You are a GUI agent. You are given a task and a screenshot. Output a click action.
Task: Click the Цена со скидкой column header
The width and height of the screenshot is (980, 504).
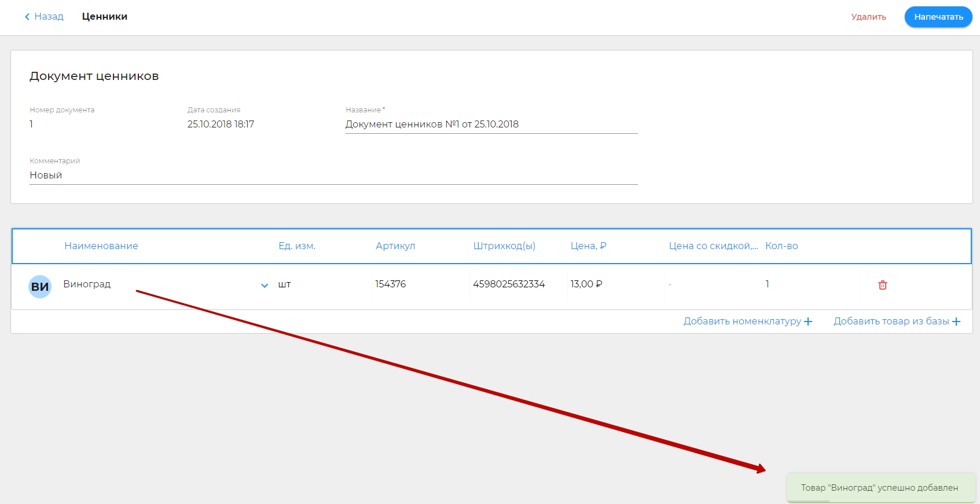coord(713,246)
